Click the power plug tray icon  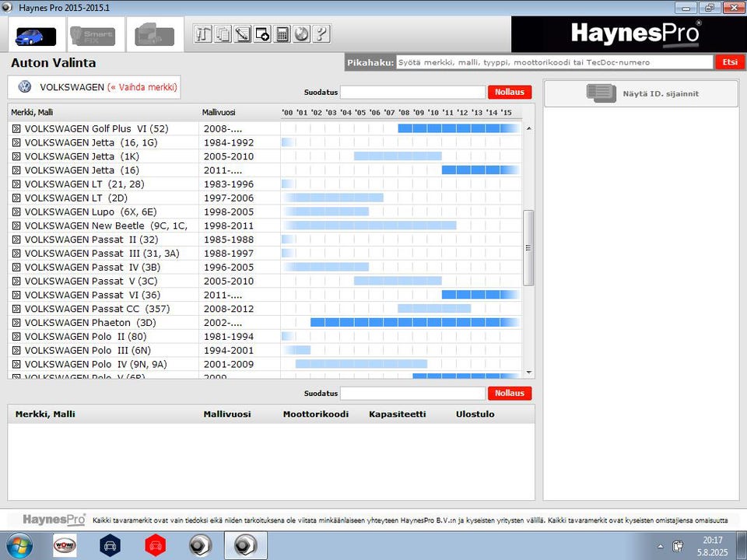(678, 546)
